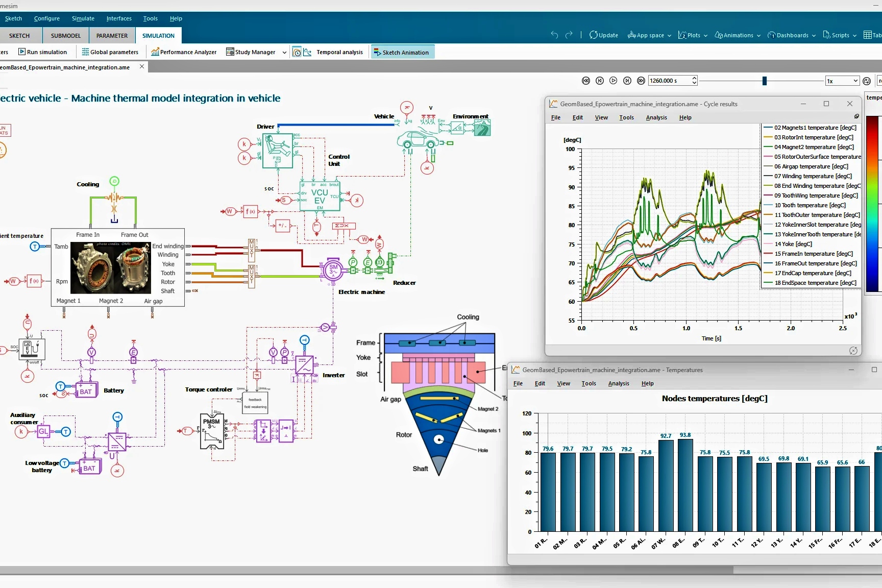
Task: Open Analysis menu in Cycle results window
Action: point(656,117)
